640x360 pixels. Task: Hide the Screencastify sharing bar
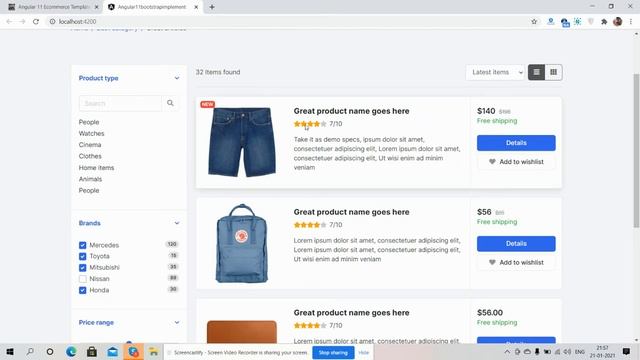pos(363,353)
